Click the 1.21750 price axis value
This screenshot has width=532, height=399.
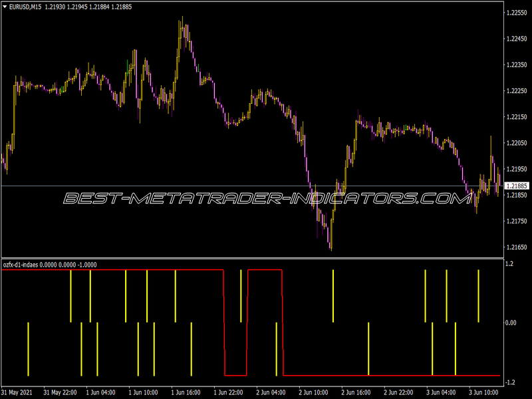coord(517,221)
